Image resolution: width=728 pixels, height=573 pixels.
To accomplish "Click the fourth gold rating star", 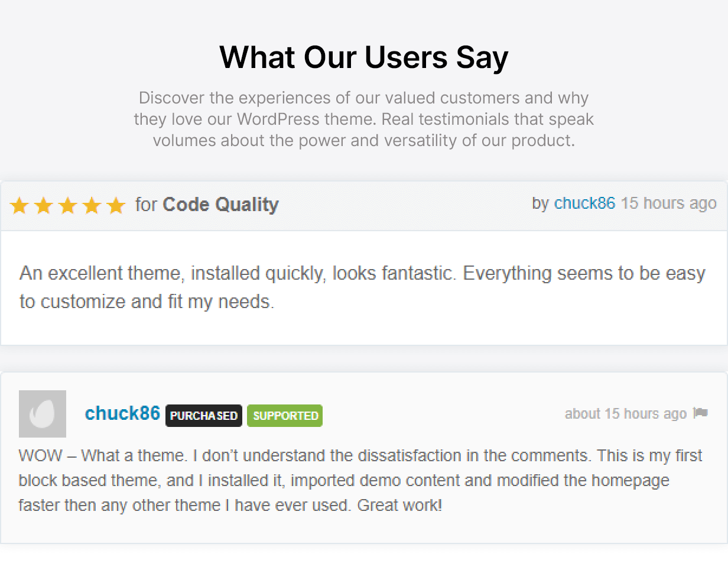I will 92,206.
